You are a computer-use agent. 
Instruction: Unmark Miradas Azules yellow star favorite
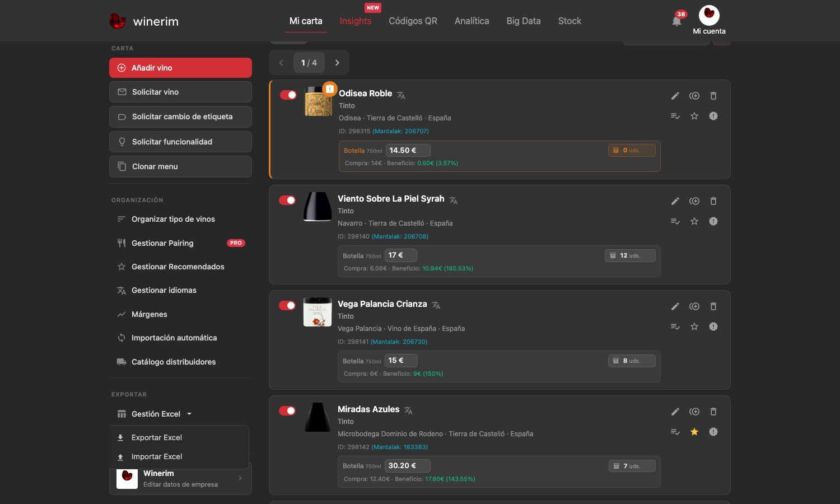click(694, 432)
